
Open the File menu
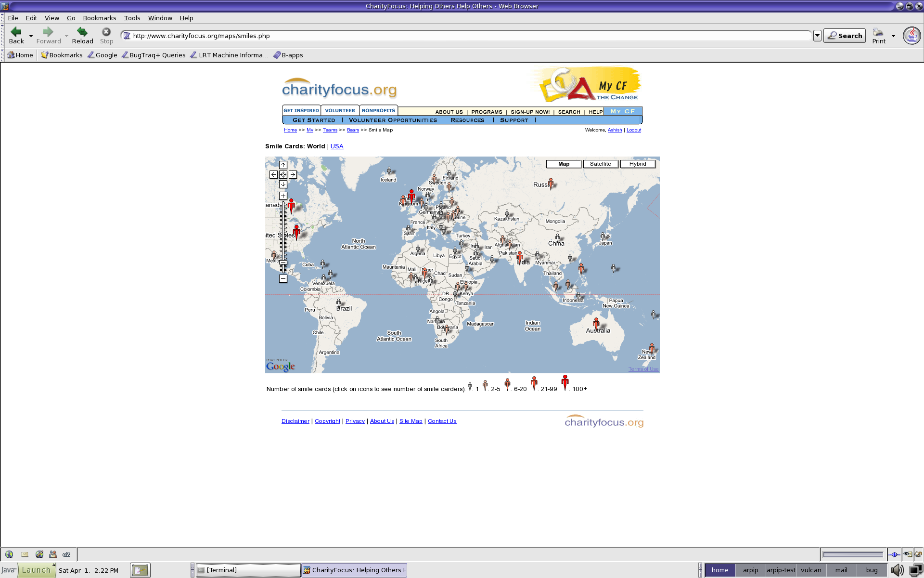pyautogui.click(x=13, y=18)
